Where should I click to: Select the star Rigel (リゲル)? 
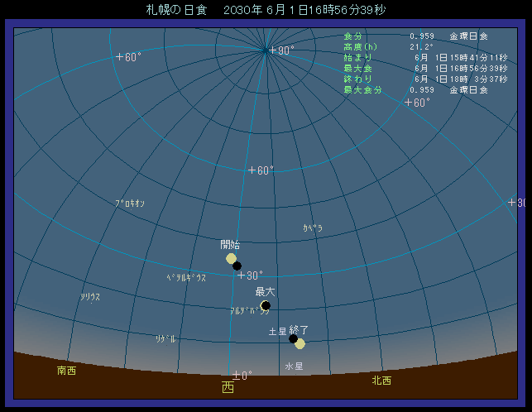click(x=165, y=338)
